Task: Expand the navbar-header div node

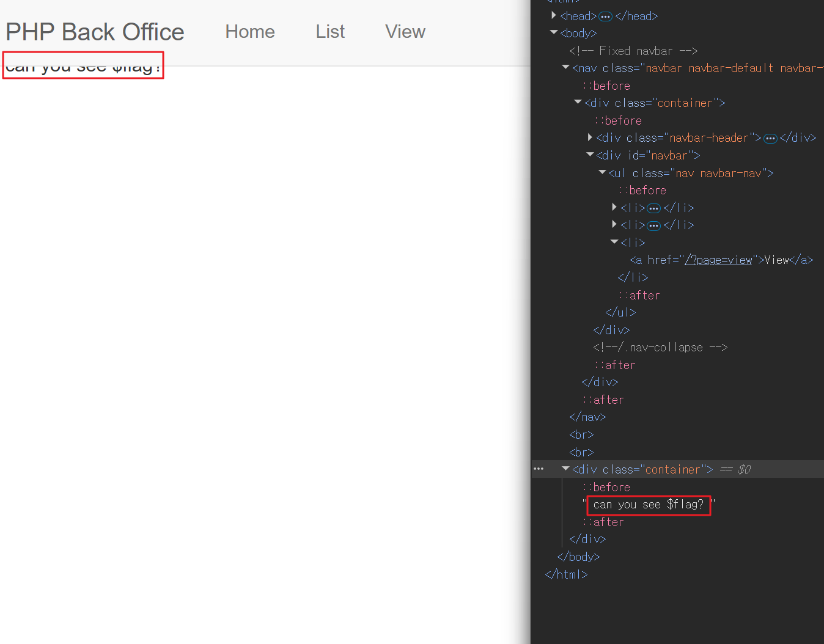Action: [590, 137]
